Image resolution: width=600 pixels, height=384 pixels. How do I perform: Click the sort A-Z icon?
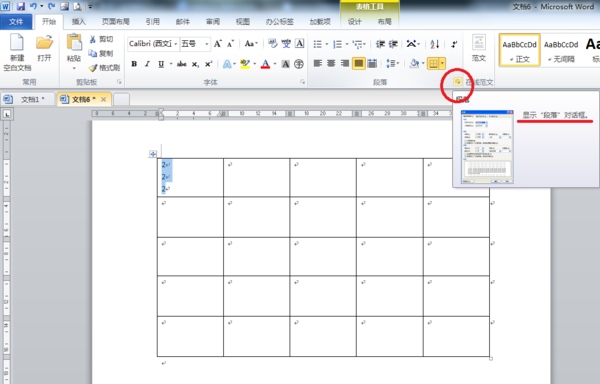[x=434, y=44]
